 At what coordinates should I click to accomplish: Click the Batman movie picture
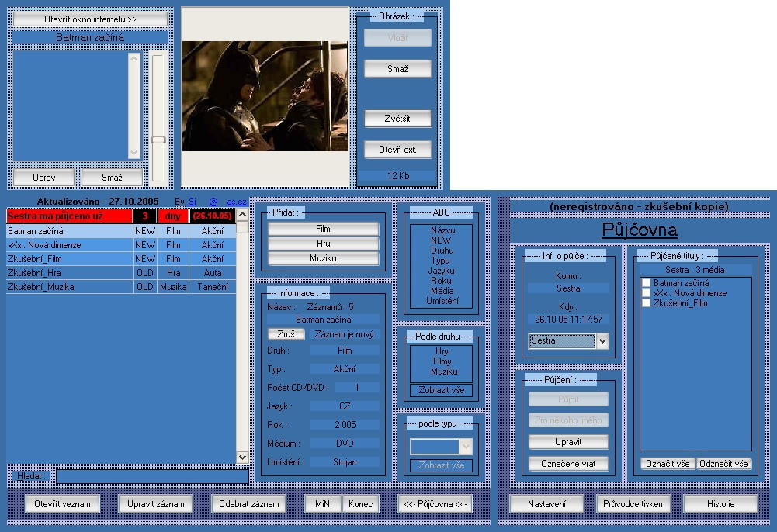(x=265, y=96)
